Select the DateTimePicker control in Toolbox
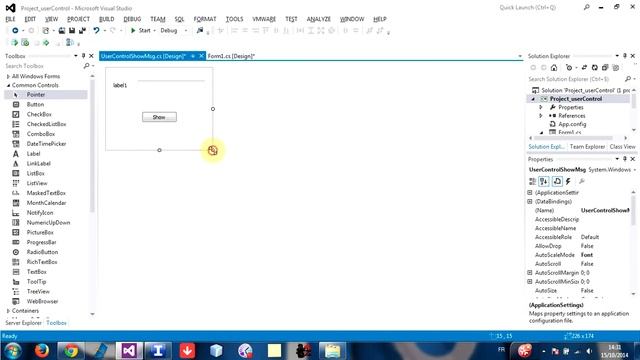The image size is (640, 360). [46, 144]
